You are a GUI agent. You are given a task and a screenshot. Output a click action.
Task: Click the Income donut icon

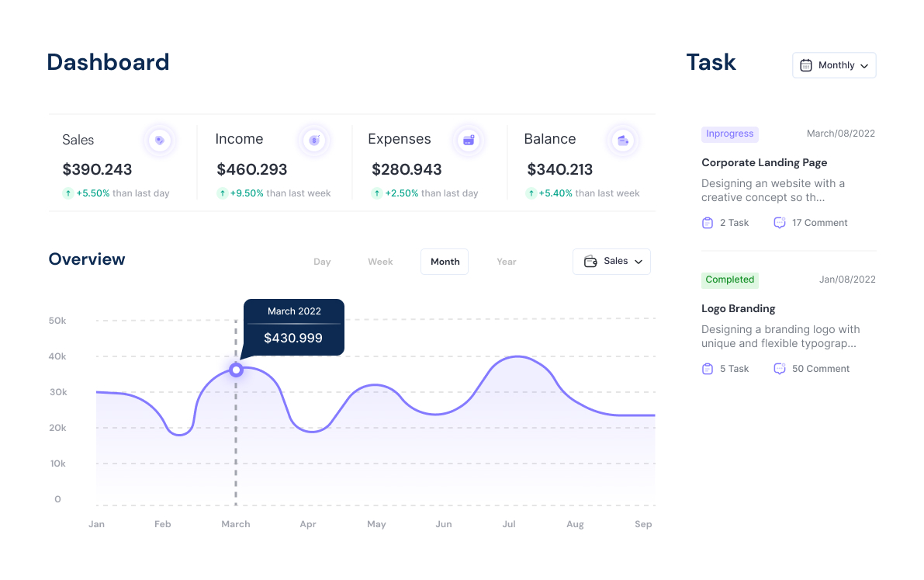point(313,141)
